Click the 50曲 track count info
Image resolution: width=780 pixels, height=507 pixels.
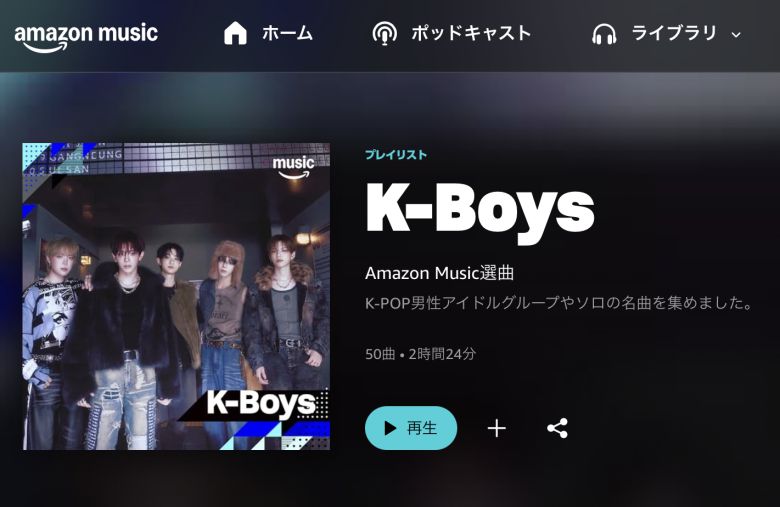380,354
